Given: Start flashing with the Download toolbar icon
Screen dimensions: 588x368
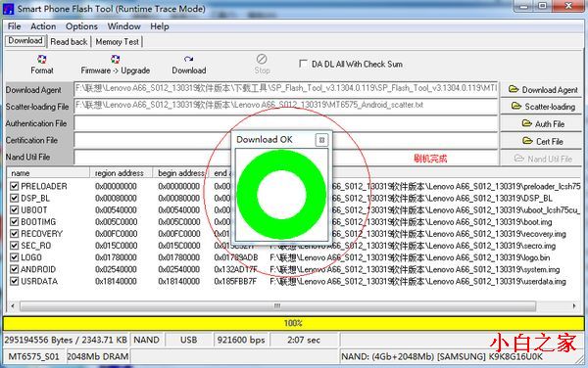Looking at the screenshot, I should point(188,60).
